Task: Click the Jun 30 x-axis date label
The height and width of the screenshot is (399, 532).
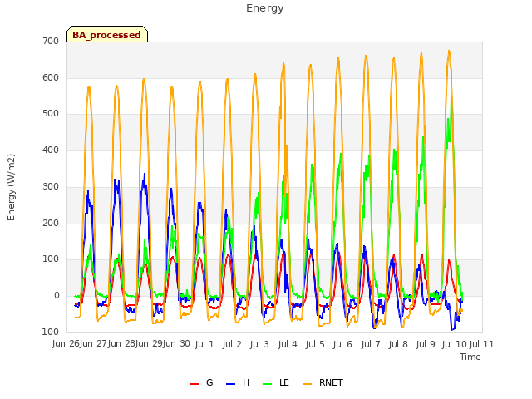Action: (176, 344)
